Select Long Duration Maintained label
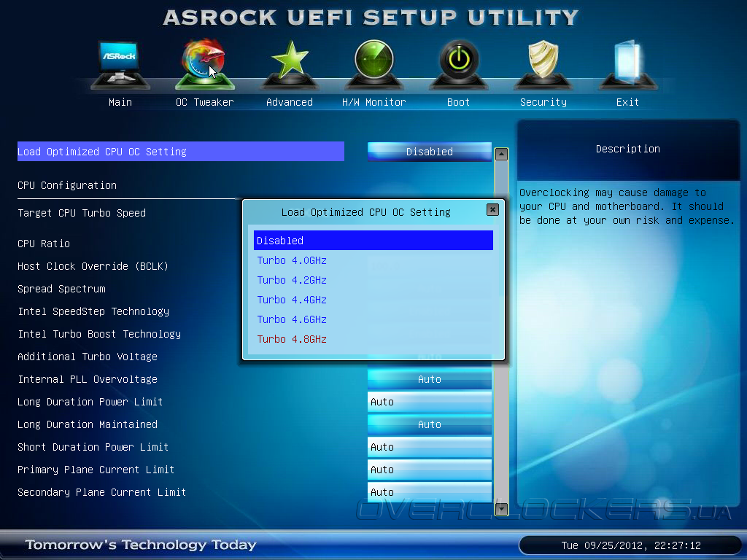The image size is (747, 560). (88, 424)
